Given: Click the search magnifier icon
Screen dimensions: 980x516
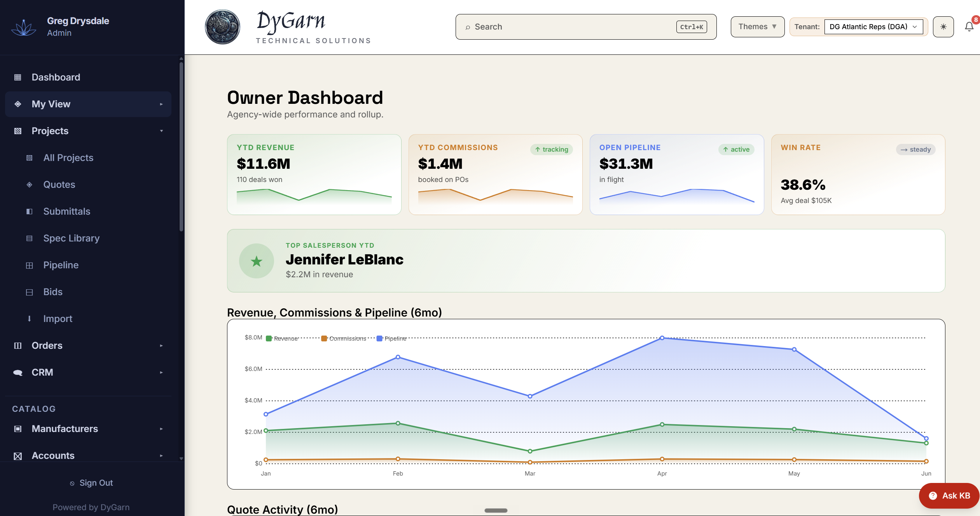Looking at the screenshot, I should [x=468, y=27].
